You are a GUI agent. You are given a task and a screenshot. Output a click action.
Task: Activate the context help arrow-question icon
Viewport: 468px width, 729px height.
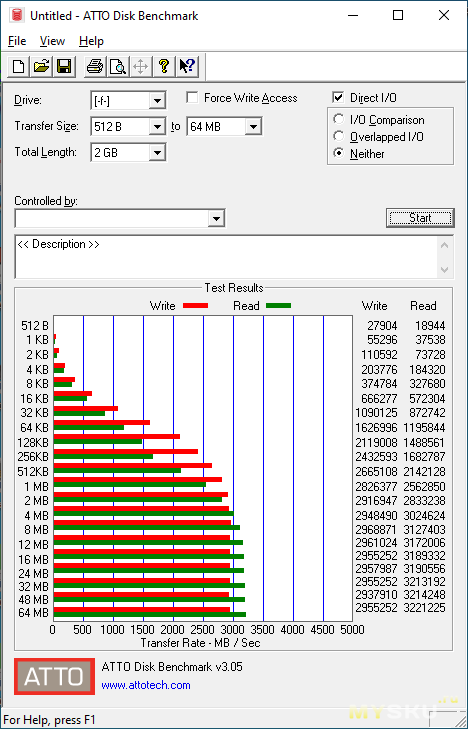tap(187, 66)
